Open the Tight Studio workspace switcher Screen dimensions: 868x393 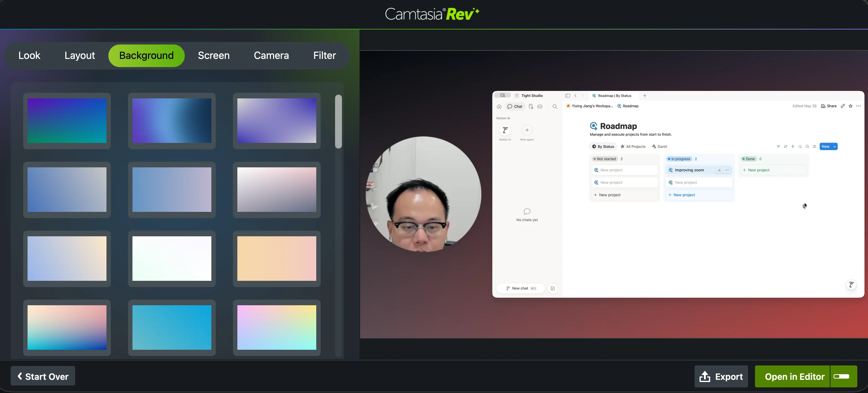pos(529,96)
